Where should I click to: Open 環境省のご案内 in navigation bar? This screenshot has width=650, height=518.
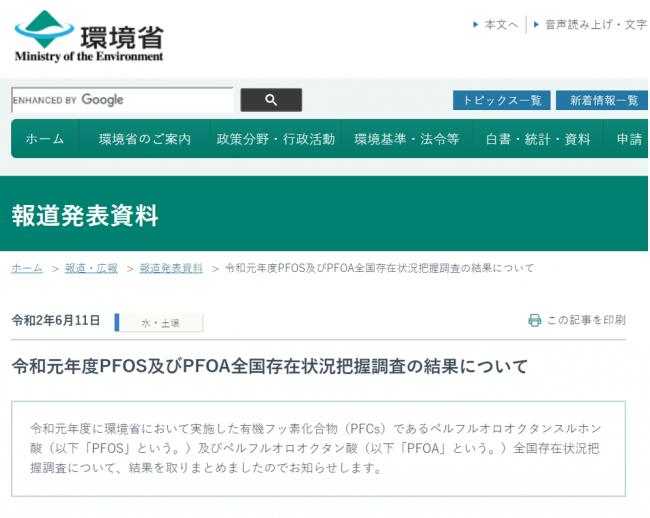[x=145, y=139]
